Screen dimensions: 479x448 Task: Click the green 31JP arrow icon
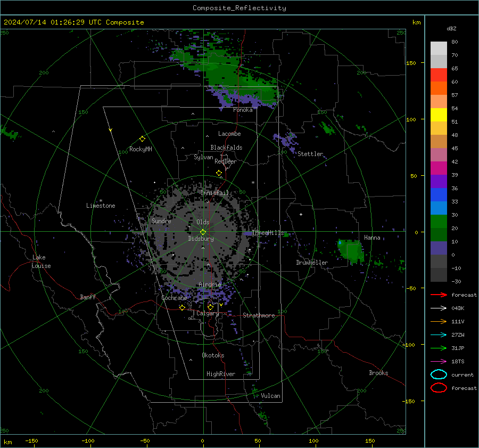point(439,348)
